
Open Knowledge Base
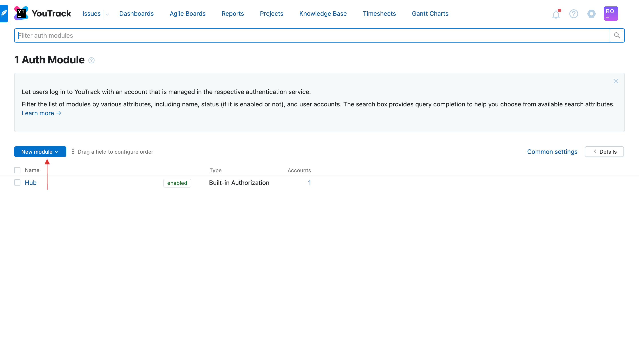pos(323,14)
